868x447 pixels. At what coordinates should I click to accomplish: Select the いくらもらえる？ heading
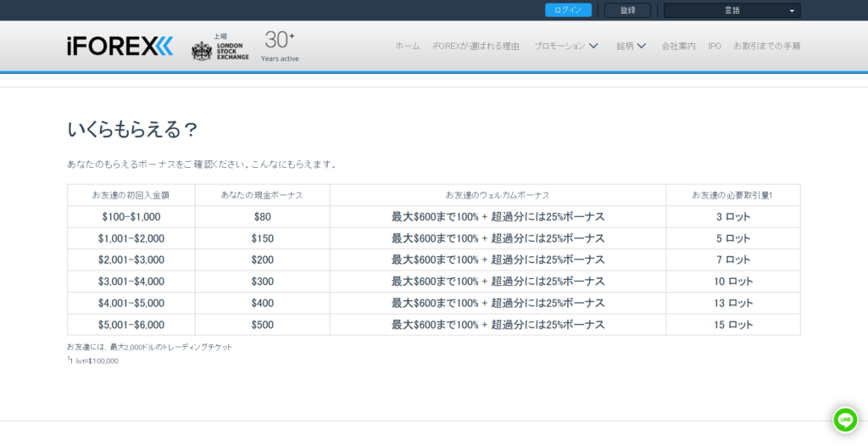132,130
